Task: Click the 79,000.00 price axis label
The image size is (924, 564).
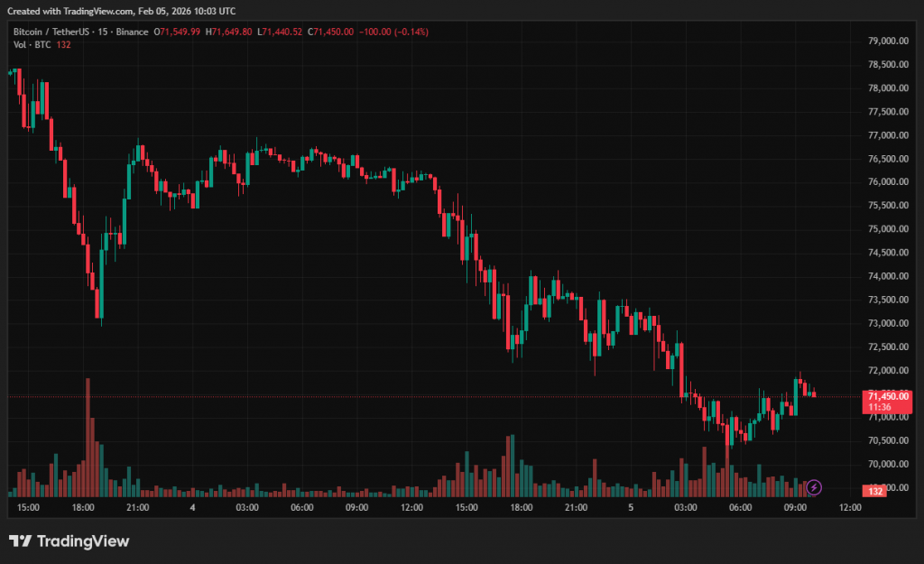Action: [887, 42]
